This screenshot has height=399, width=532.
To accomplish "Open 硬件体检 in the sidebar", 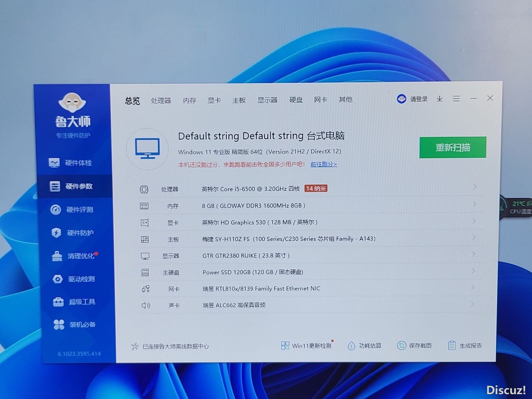I will click(70, 163).
